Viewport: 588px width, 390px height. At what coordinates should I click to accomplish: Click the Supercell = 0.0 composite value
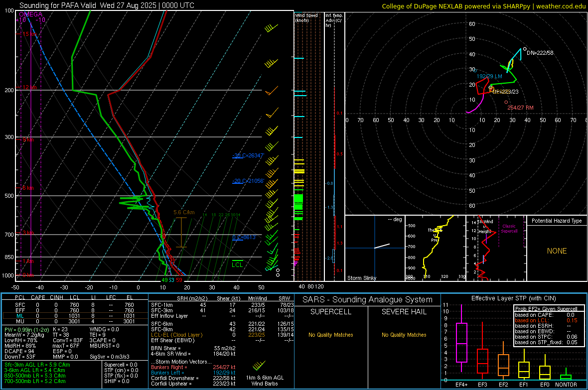click(x=121, y=365)
